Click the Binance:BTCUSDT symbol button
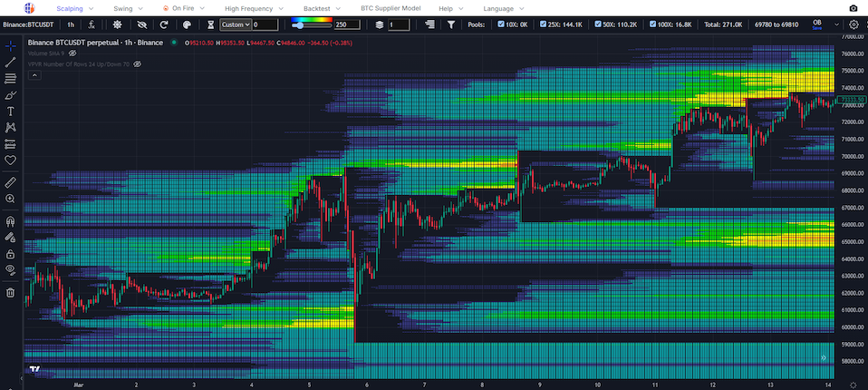 click(29, 24)
